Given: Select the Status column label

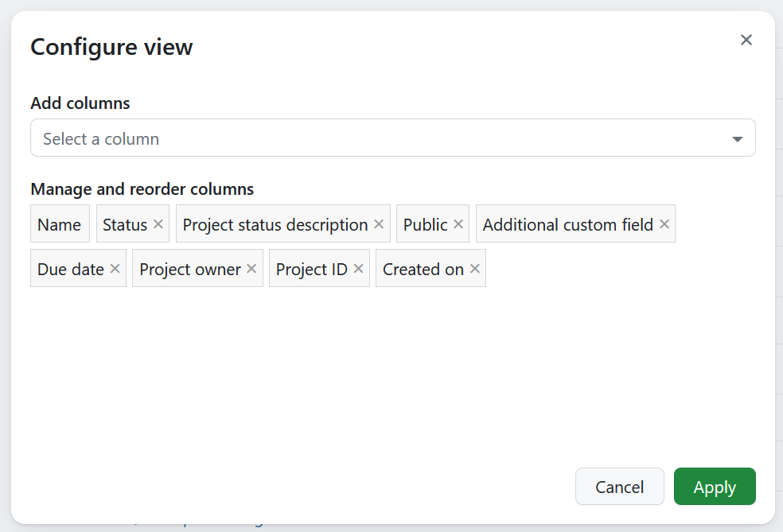Looking at the screenshot, I should (x=125, y=224).
